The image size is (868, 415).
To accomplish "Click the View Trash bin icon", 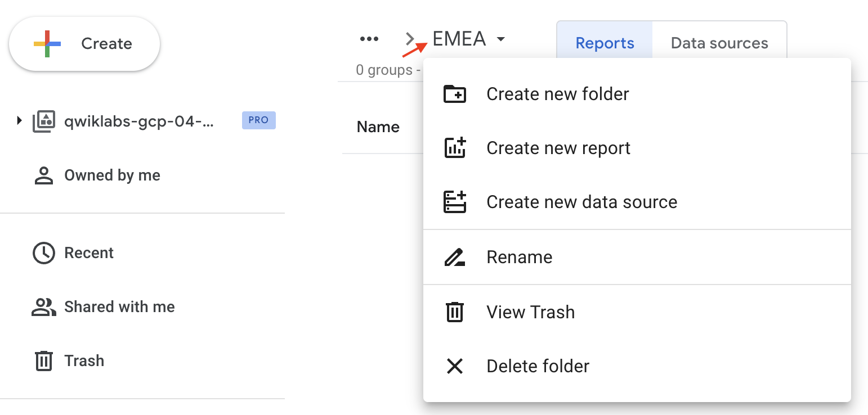I will (455, 312).
